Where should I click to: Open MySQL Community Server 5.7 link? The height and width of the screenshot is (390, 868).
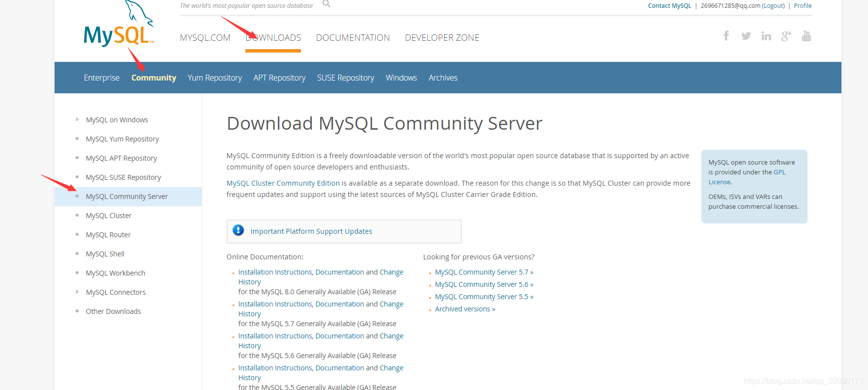click(484, 272)
